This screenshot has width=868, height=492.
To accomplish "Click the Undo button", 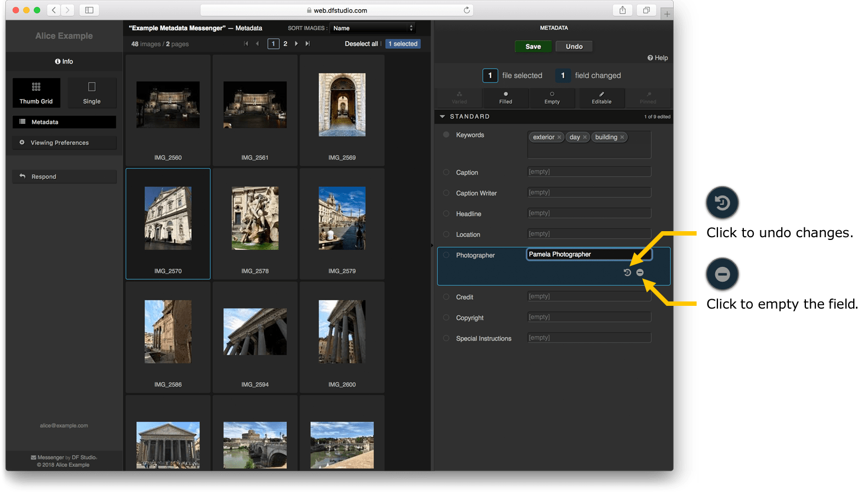I will pyautogui.click(x=574, y=46).
